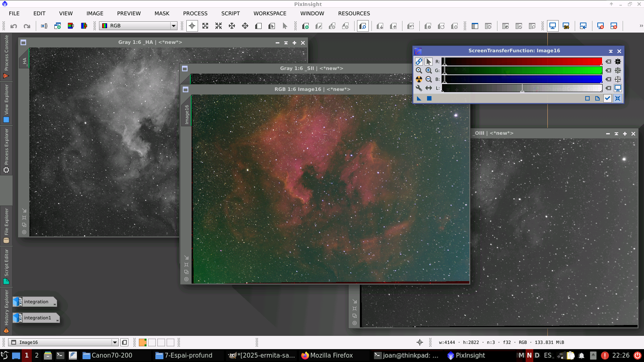Shade the ScreenTransferFunction window

tap(611, 51)
